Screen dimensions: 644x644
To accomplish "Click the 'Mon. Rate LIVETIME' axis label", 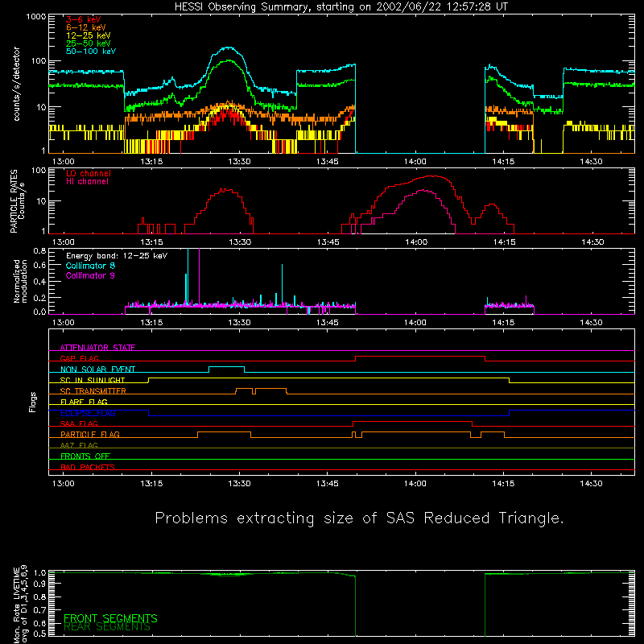I will pos(17,604).
